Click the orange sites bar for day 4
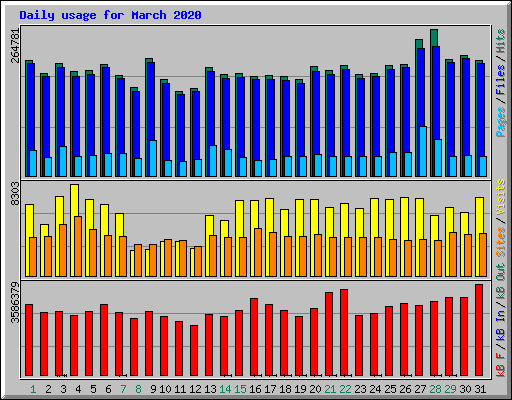512x400 pixels. tap(78, 246)
